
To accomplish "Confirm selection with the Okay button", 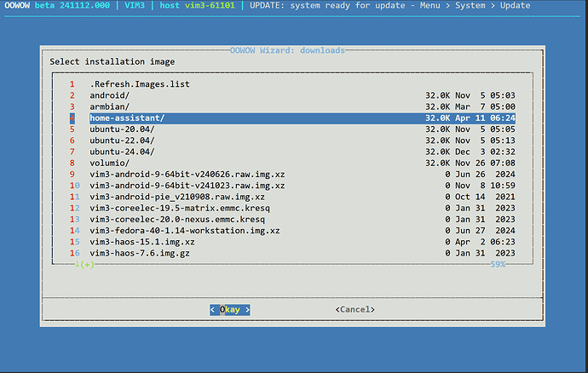I will click(x=230, y=310).
